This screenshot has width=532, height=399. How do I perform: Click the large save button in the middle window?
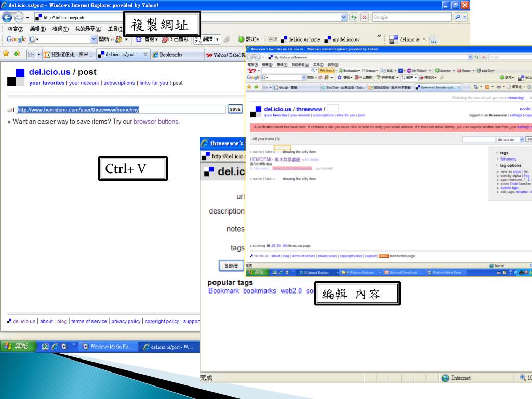click(x=231, y=265)
